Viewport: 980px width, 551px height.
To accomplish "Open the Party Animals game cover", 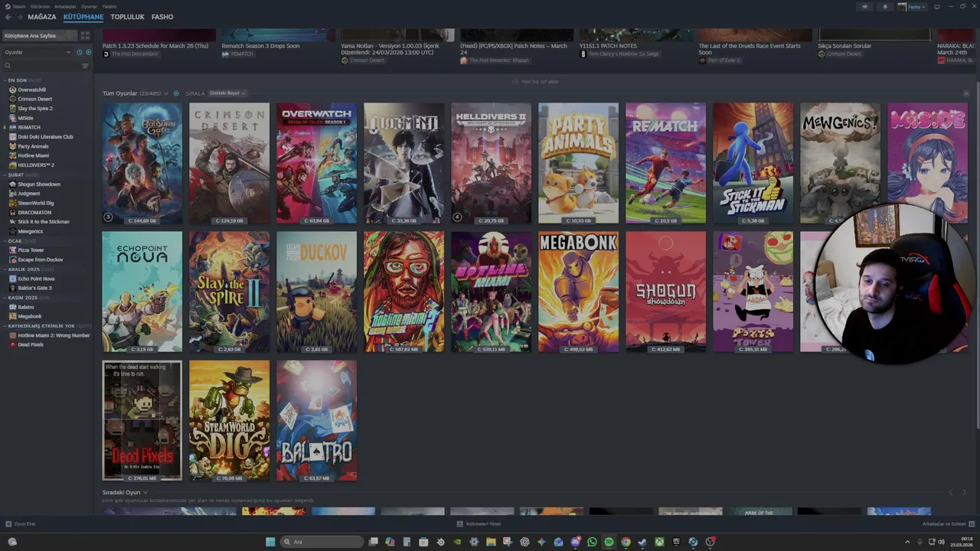I will [579, 163].
